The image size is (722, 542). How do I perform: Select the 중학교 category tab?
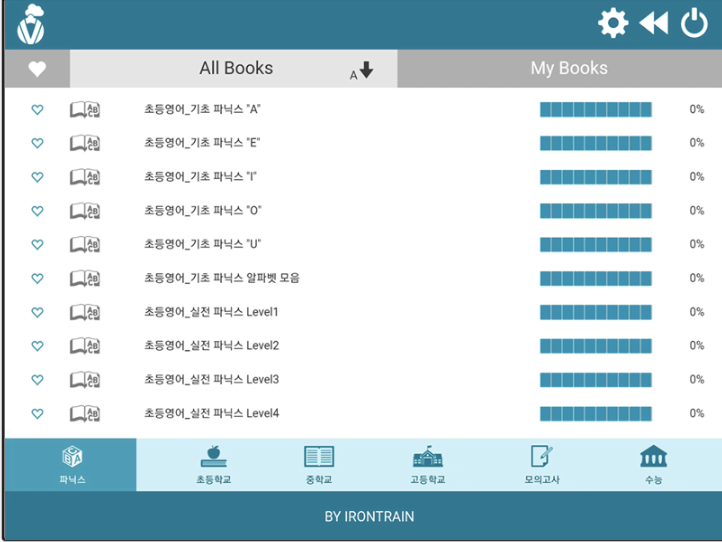click(x=319, y=465)
